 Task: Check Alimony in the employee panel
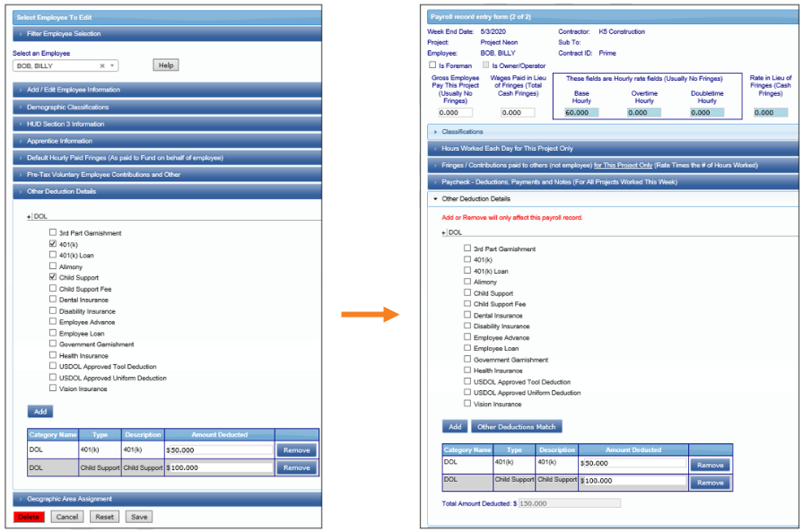coord(53,266)
